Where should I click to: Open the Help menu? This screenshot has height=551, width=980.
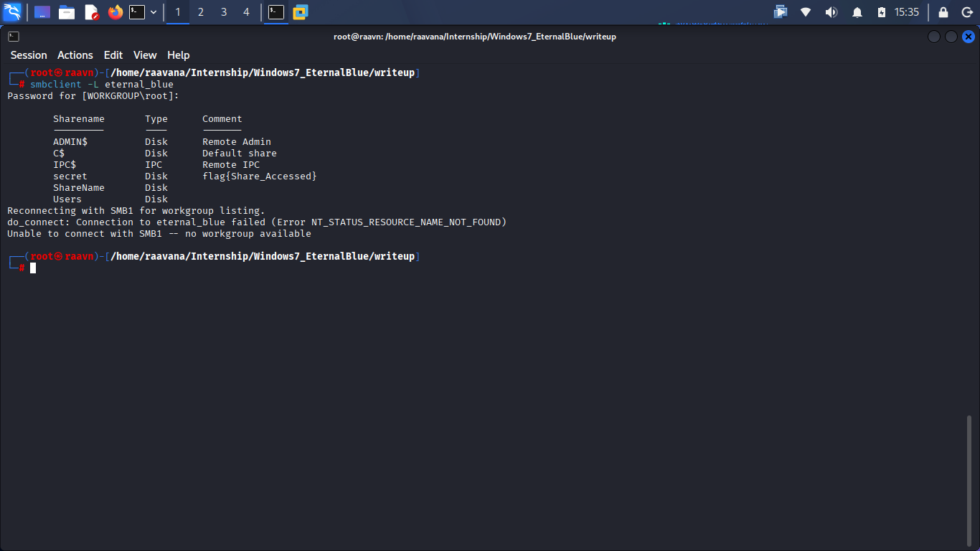(179, 55)
